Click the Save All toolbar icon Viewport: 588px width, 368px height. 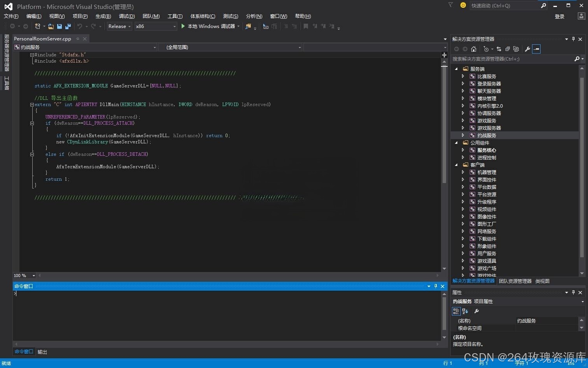(x=68, y=26)
